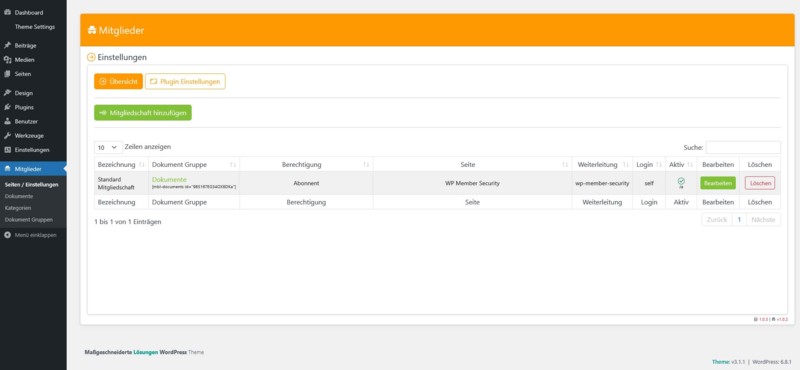Open the rows-per-page dropdown showing 10
This screenshot has width=800, height=370.
pos(108,147)
